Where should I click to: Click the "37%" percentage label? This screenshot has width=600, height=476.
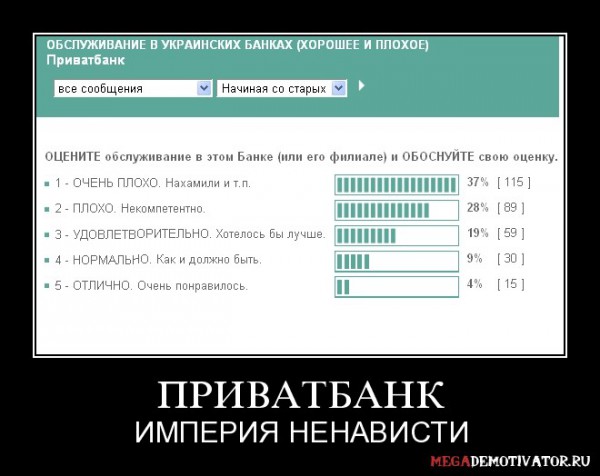coord(478,182)
